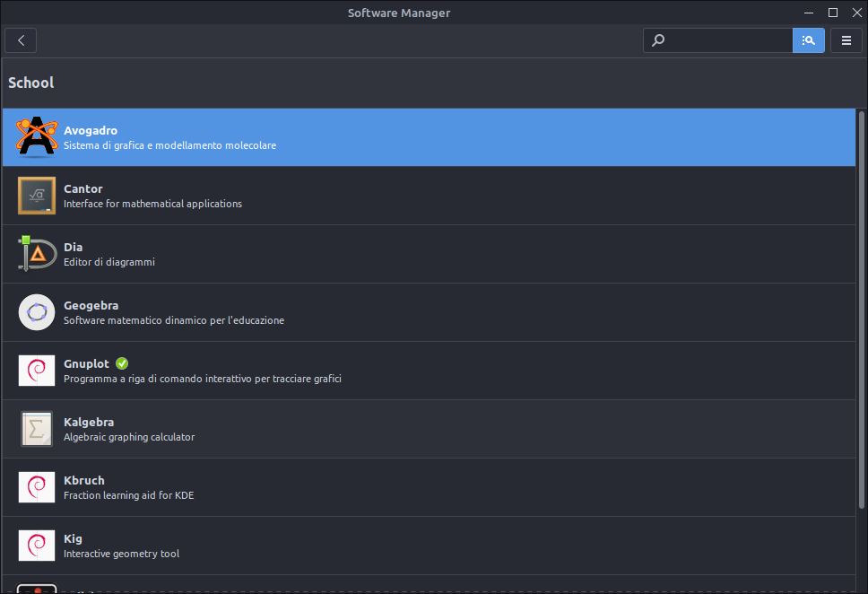
Task: Maximize the Software Manager window
Action: point(832,13)
